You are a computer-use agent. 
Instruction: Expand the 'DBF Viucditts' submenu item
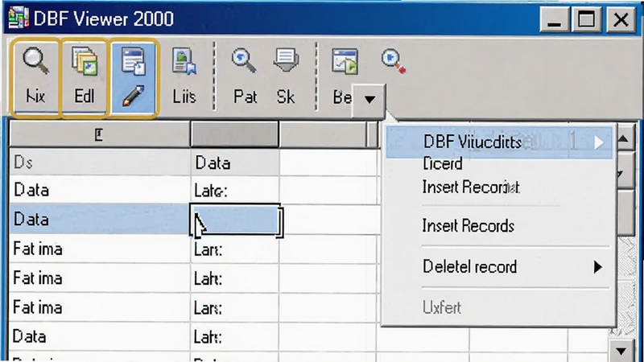[x=499, y=142]
